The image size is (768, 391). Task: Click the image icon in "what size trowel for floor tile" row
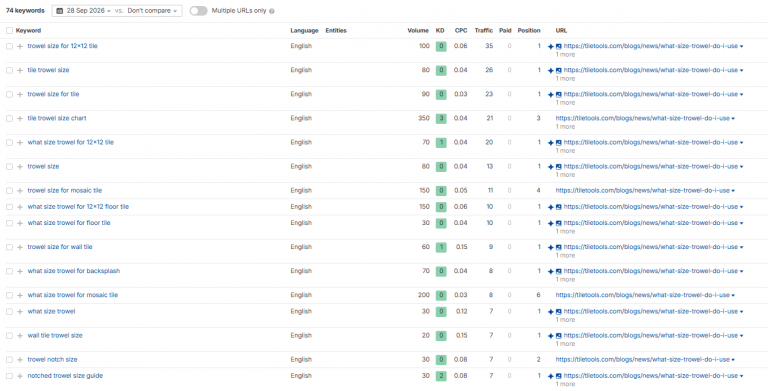click(x=559, y=223)
